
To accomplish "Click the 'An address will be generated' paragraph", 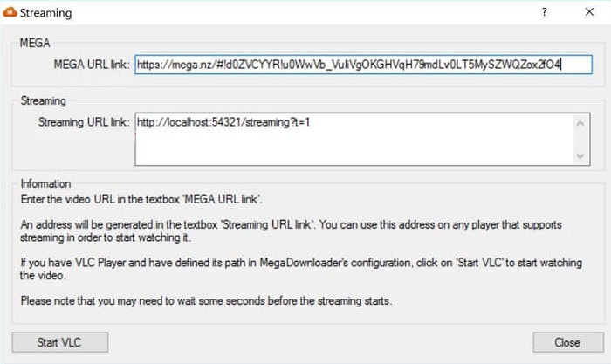I will 291,231.
